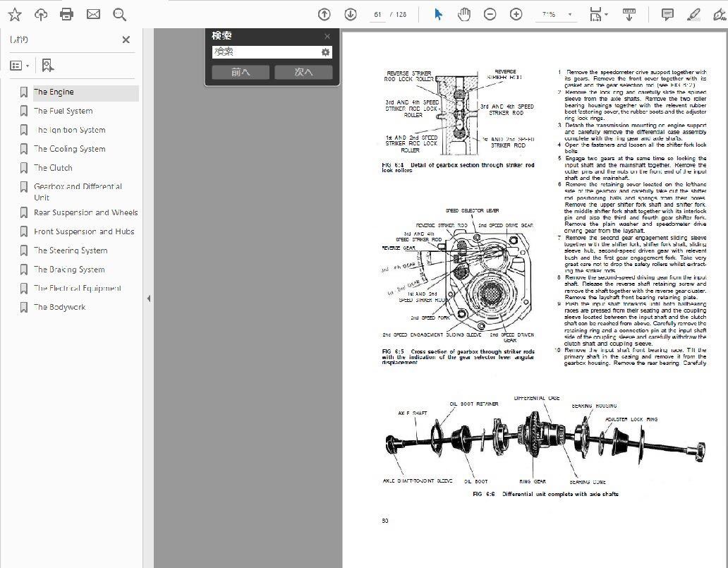Viewport: 728px width, 568px height.
Task: Open Front Suspension and Hubs bookmark
Action: click(84, 231)
